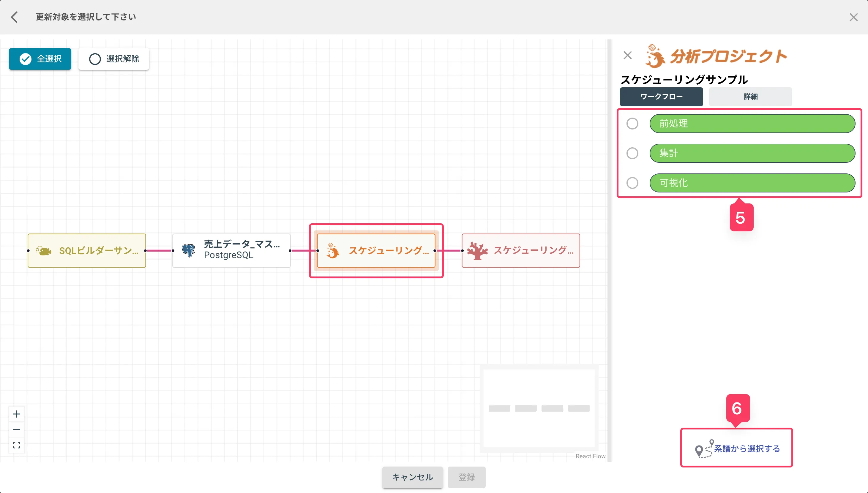868x493 pixels.
Task: Click the green 集計 workflow bar
Action: 752,153
